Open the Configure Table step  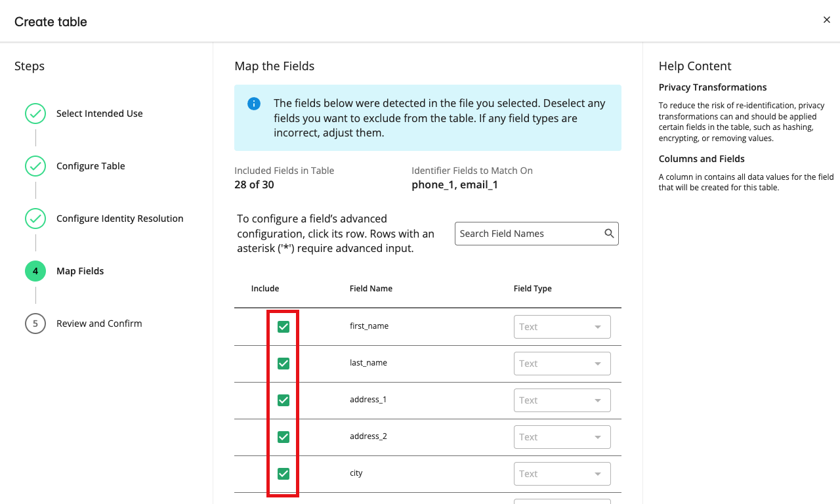[91, 166]
